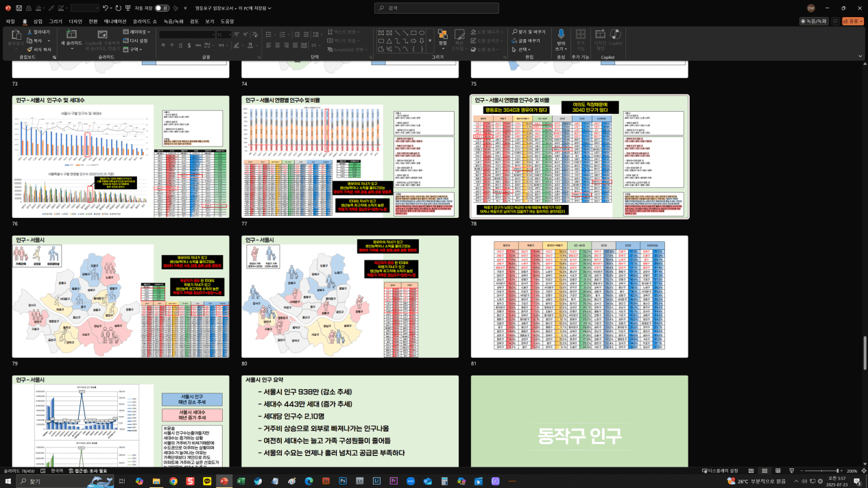Go to the 검토 tab

[194, 21]
